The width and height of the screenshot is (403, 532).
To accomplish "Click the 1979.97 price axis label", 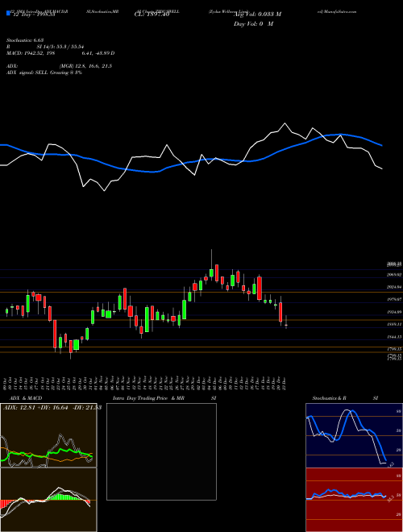I will pyautogui.click(x=394, y=299).
